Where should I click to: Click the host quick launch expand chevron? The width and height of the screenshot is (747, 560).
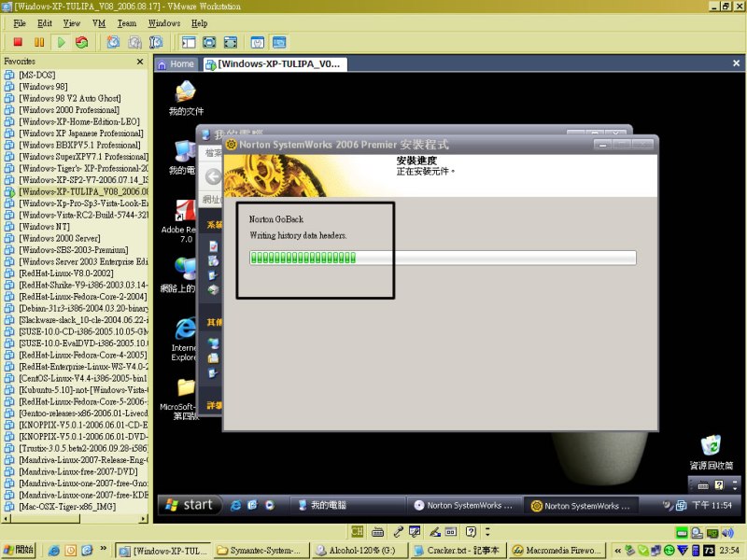click(x=103, y=549)
